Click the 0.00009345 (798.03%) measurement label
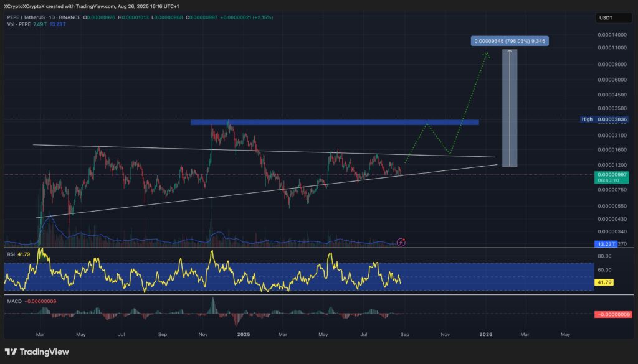The width and height of the screenshot is (638, 364). pos(510,42)
